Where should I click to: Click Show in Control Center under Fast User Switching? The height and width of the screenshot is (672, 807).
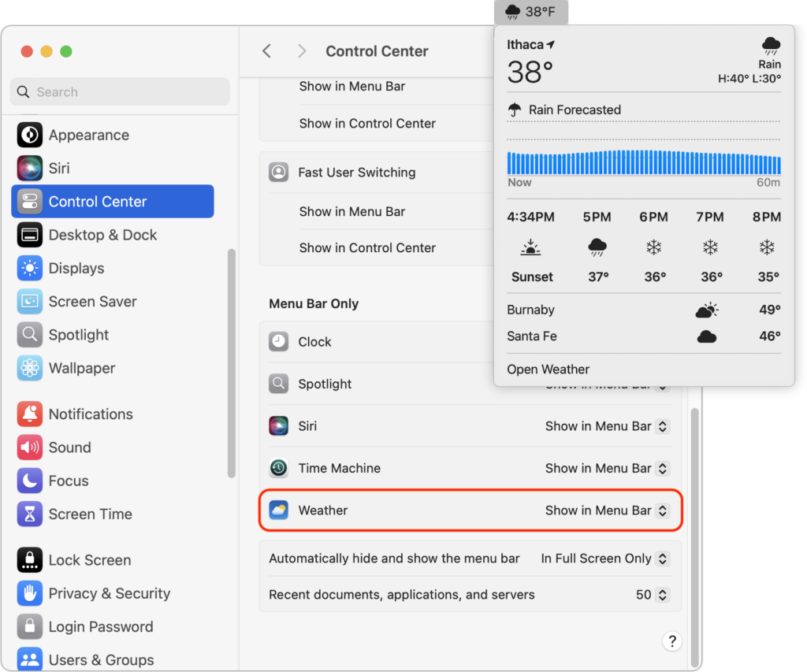click(367, 247)
